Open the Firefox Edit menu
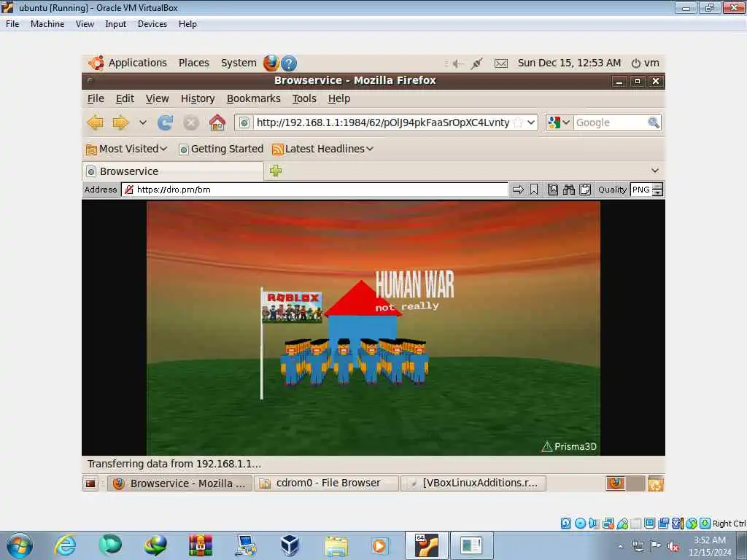747x560 pixels. click(x=125, y=98)
